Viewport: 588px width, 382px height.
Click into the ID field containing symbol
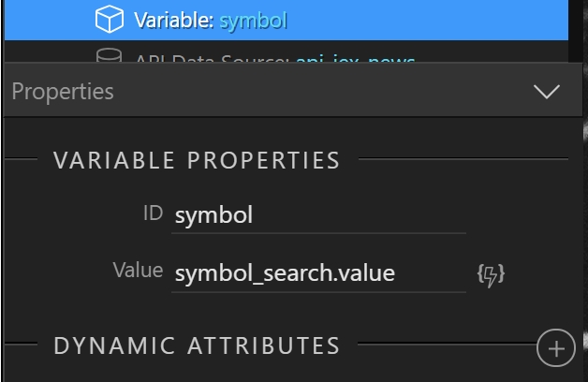point(318,215)
